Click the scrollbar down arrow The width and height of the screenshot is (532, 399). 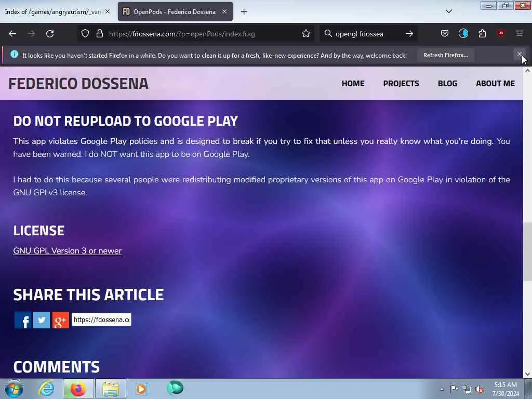coord(527,374)
